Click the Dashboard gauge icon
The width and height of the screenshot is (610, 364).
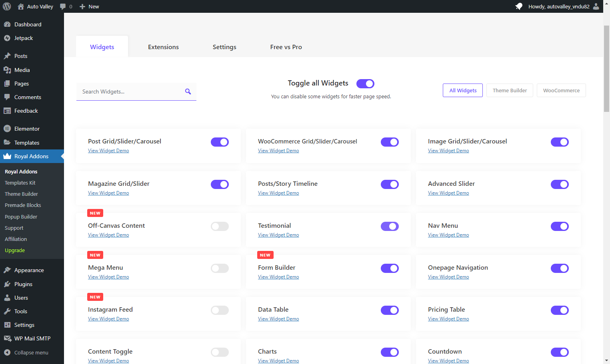(x=7, y=24)
